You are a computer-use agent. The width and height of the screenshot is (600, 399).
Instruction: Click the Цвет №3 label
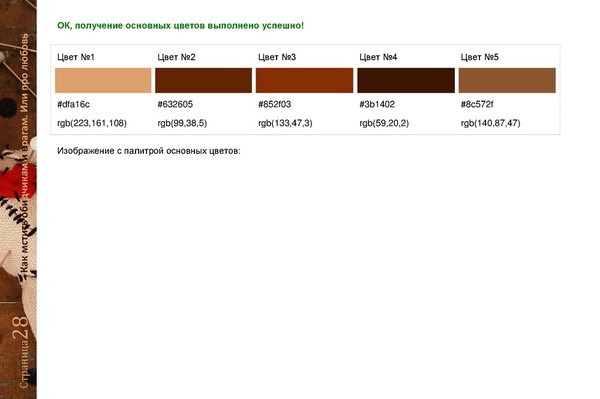[x=277, y=57]
